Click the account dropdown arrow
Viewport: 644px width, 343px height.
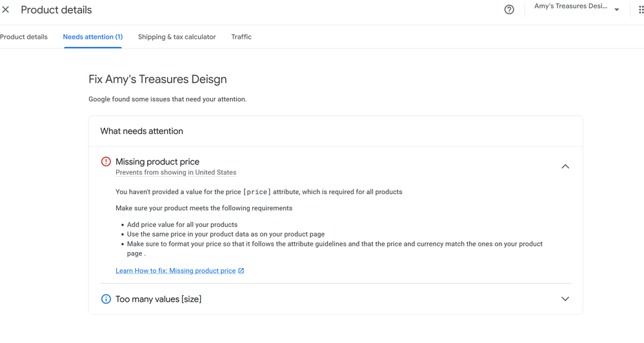[x=617, y=10]
